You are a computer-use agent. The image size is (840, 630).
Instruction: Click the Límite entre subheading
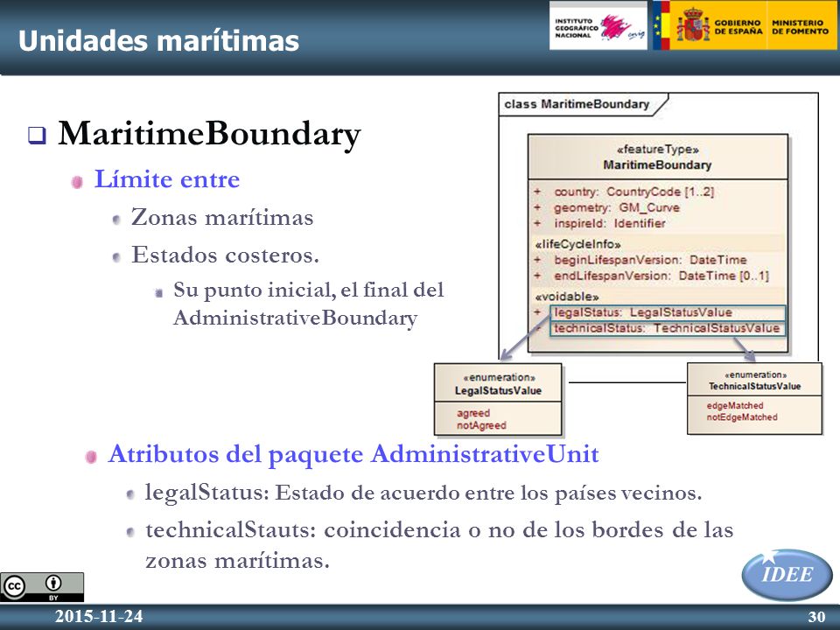click(x=167, y=178)
